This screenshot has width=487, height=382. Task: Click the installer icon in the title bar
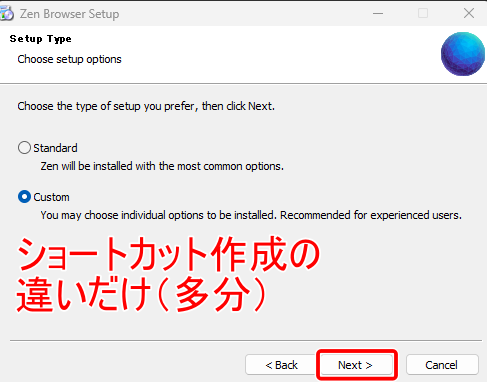(x=7, y=13)
